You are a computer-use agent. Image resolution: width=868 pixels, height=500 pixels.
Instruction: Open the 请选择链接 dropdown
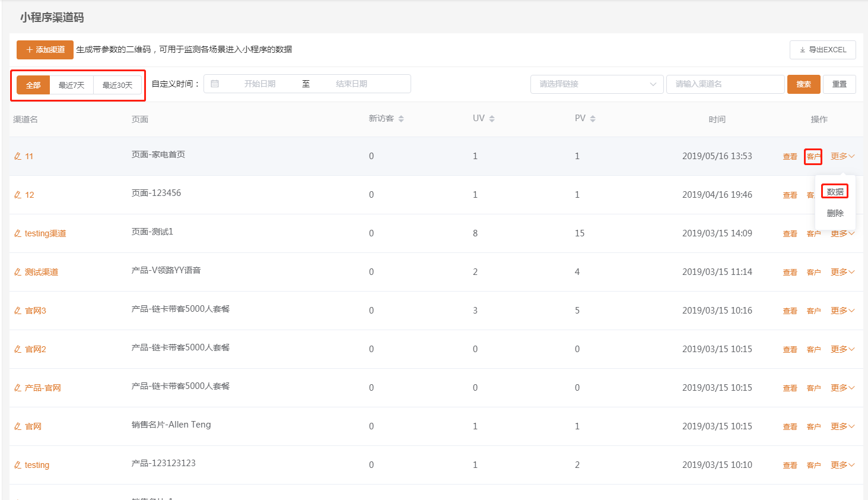(x=597, y=84)
